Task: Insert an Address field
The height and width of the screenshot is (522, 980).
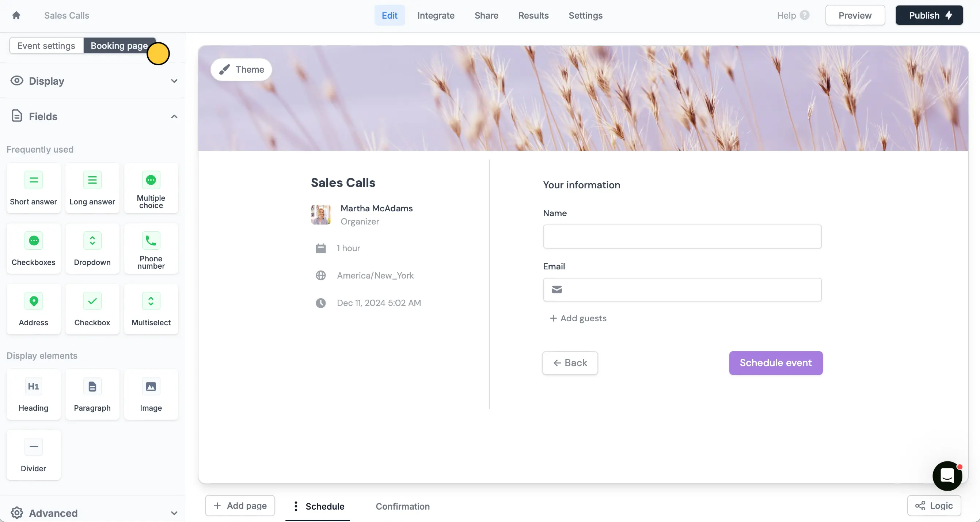Action: [x=34, y=309]
